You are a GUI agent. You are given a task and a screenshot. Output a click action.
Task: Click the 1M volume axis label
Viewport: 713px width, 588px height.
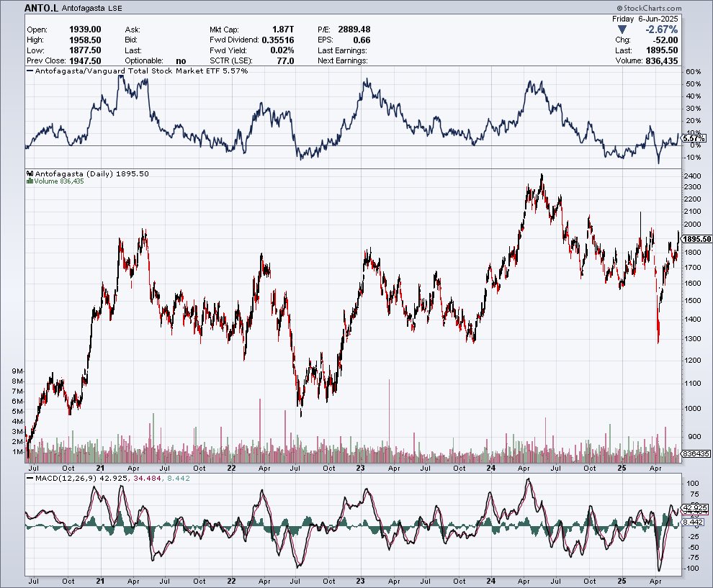point(17,452)
